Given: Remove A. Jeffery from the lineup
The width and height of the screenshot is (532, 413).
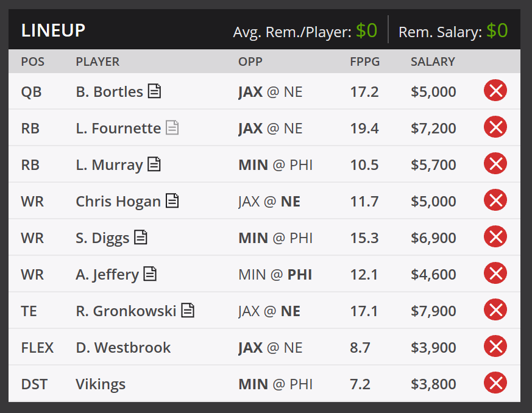Looking at the screenshot, I should (x=495, y=274).
